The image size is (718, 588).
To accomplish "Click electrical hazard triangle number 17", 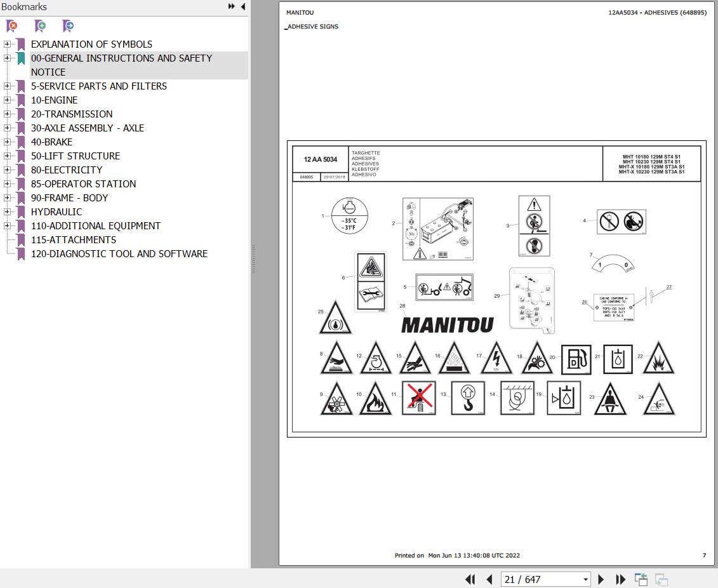I will pos(496,357).
